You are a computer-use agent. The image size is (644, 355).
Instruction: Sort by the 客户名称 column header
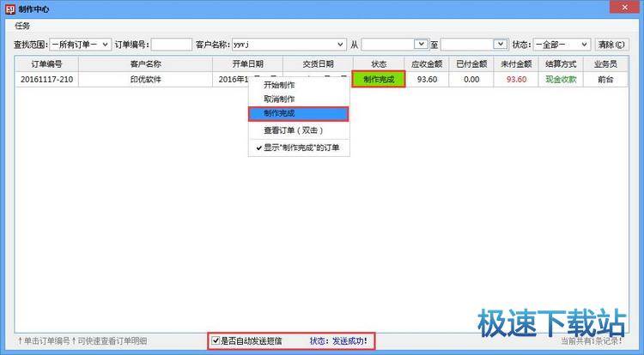click(145, 64)
